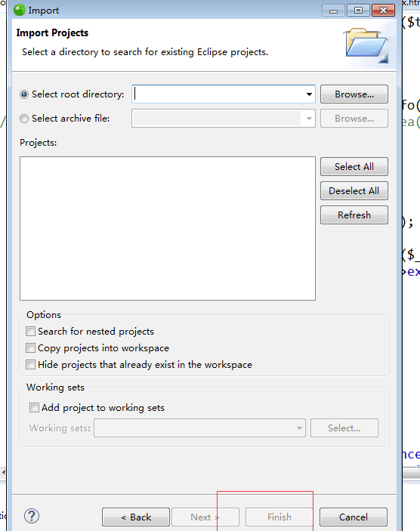
Task: Refresh the projects list
Action: click(354, 215)
